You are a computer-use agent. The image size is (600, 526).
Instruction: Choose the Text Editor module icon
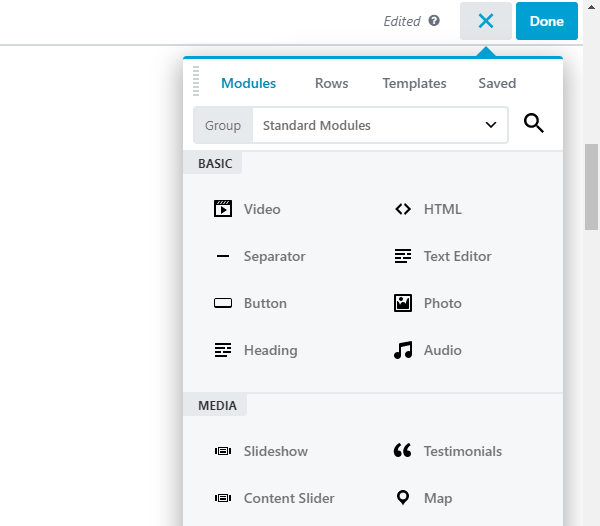pos(403,256)
